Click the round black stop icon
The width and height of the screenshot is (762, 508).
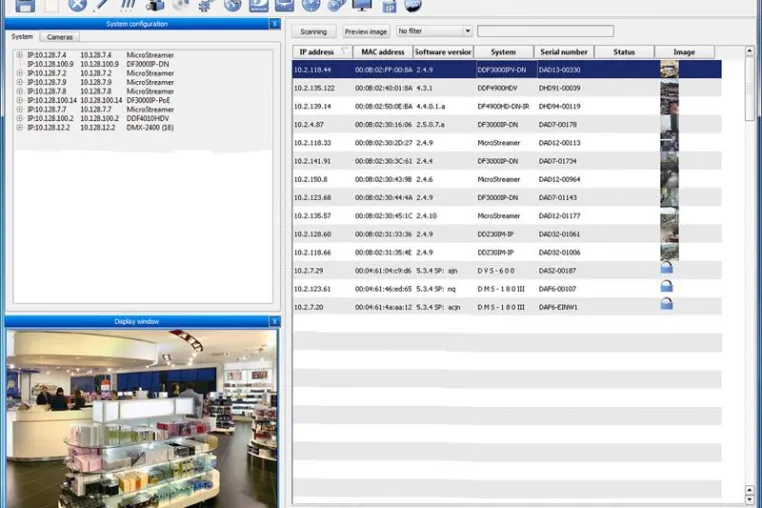[x=413, y=5]
